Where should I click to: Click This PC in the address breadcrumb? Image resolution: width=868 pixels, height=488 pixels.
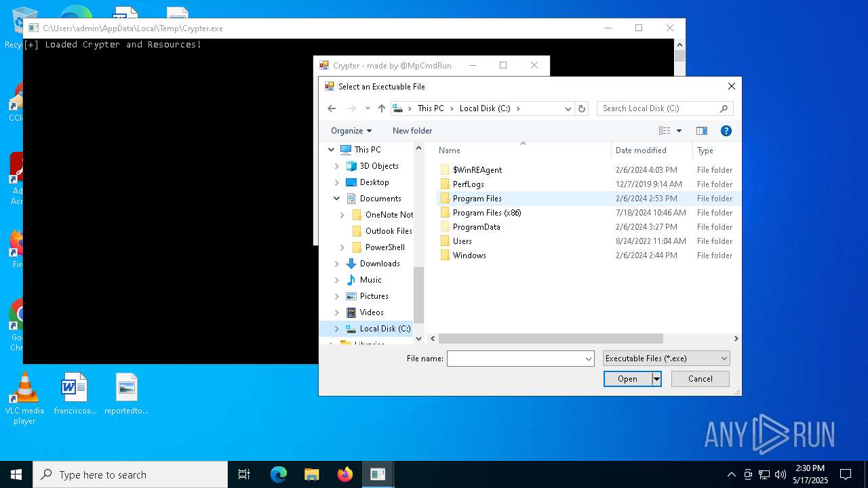(431, 108)
